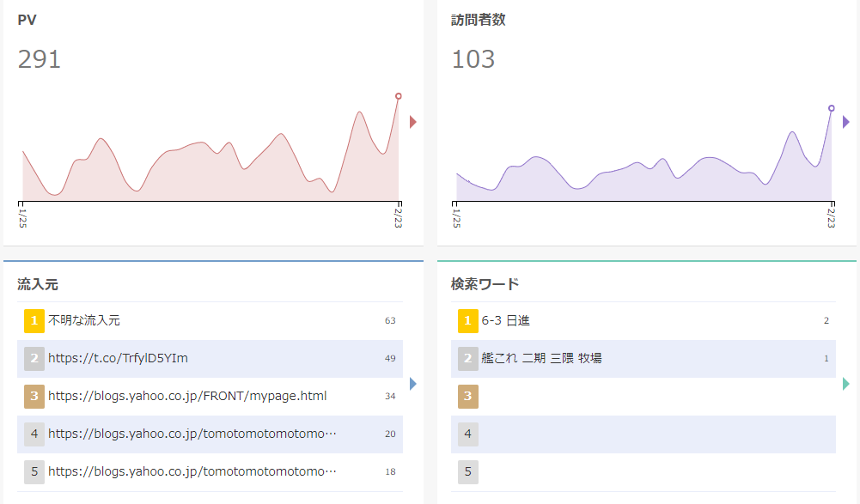
Task: Click bronze rank 3 badge in referrers
Action: pyautogui.click(x=34, y=396)
